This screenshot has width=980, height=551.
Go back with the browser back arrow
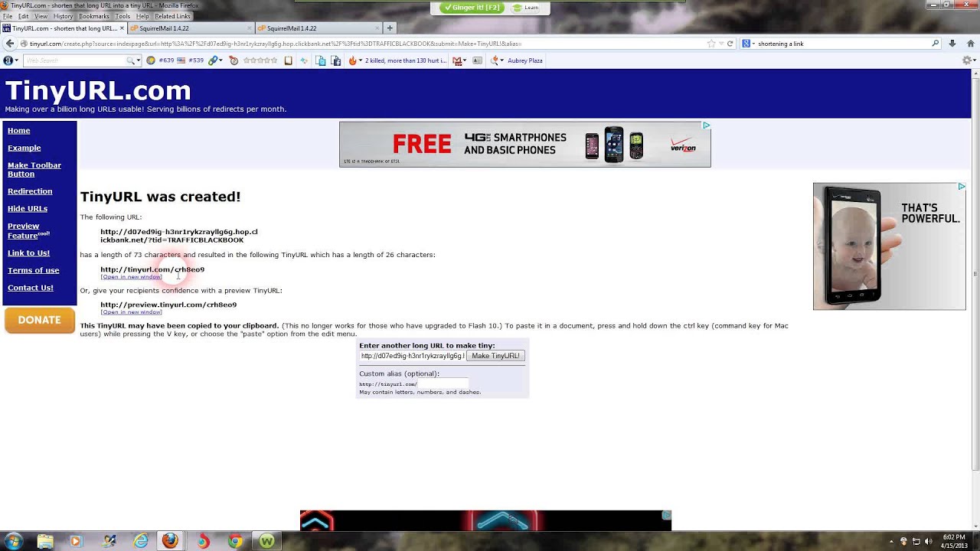point(10,44)
